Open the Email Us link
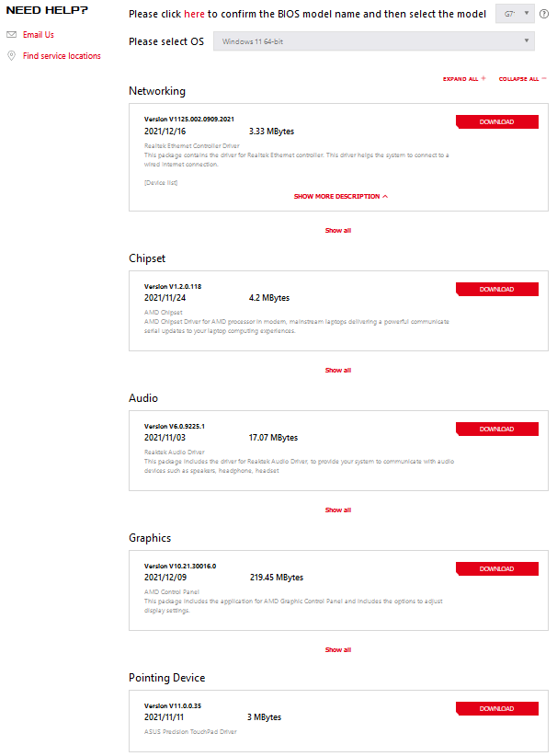This screenshot has height=756, width=557. click(39, 35)
